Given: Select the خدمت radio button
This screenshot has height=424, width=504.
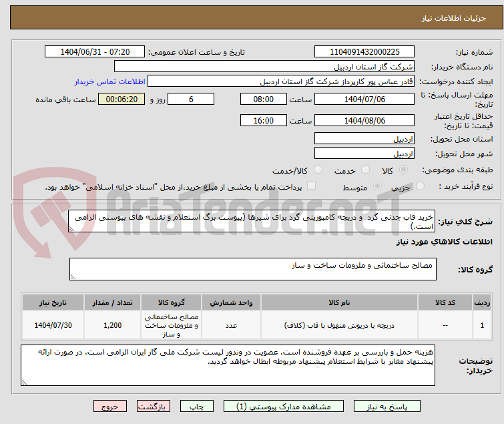Looking at the screenshot, I should (x=365, y=170).
